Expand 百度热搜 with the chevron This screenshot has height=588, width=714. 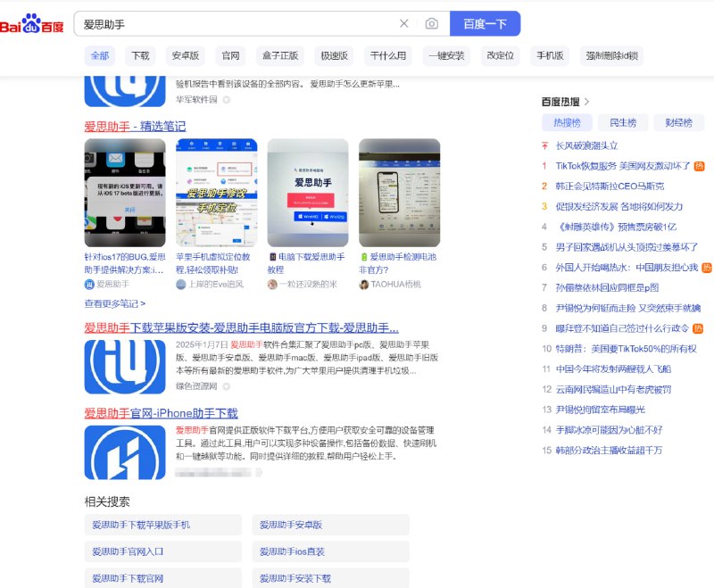point(586,102)
